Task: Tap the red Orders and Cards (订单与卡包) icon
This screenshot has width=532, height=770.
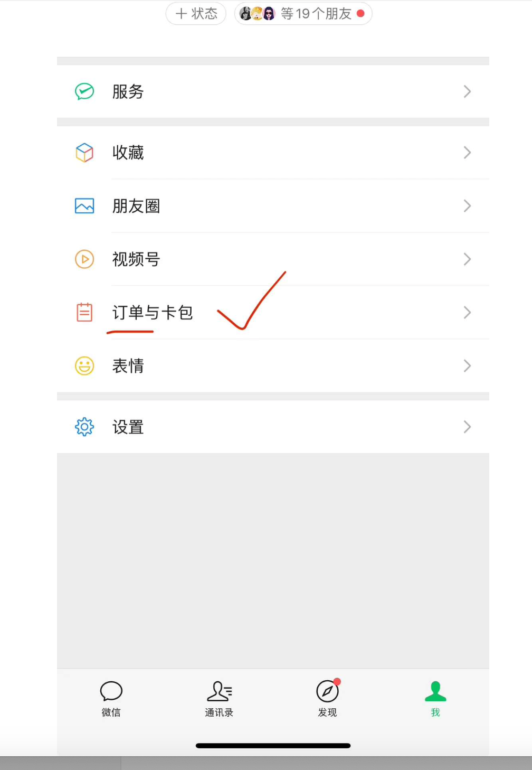Action: [x=84, y=312]
